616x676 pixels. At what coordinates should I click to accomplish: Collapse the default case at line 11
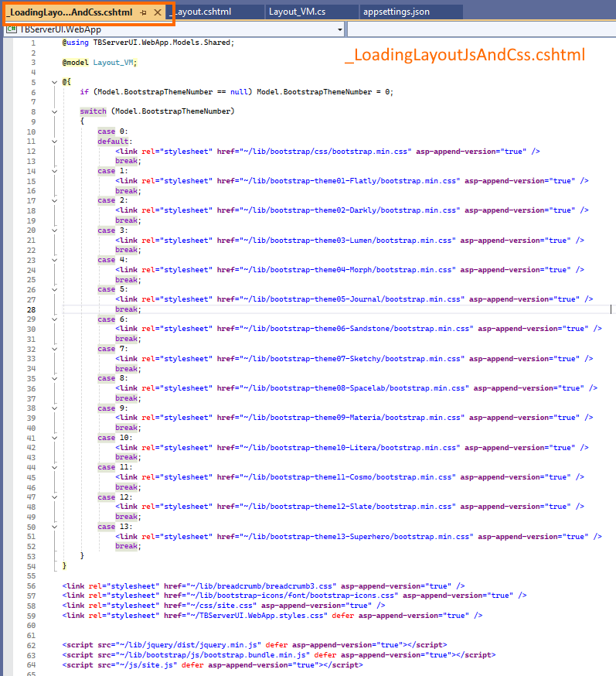[53, 142]
